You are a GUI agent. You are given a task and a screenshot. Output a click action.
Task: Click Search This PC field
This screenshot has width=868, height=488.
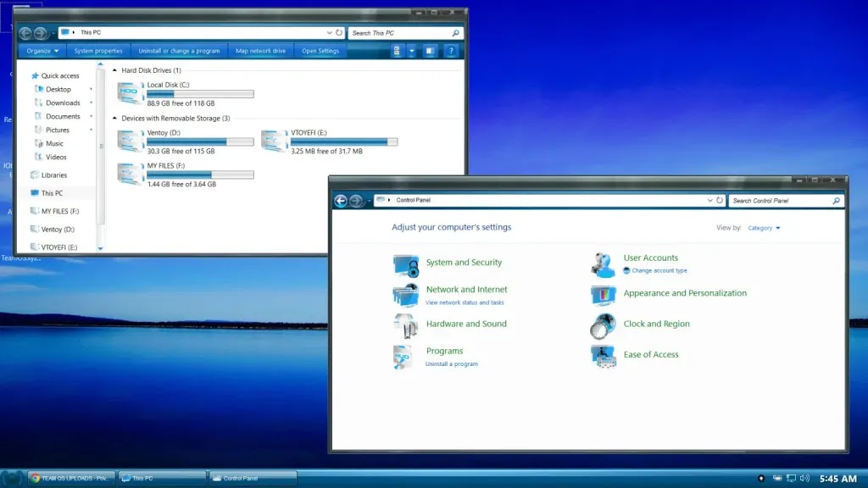[400, 33]
